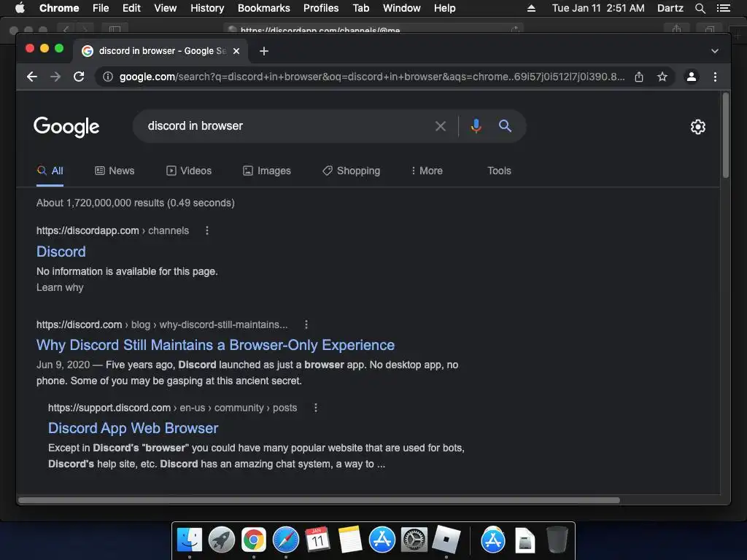Go to the Google logo homepage

[66, 127]
